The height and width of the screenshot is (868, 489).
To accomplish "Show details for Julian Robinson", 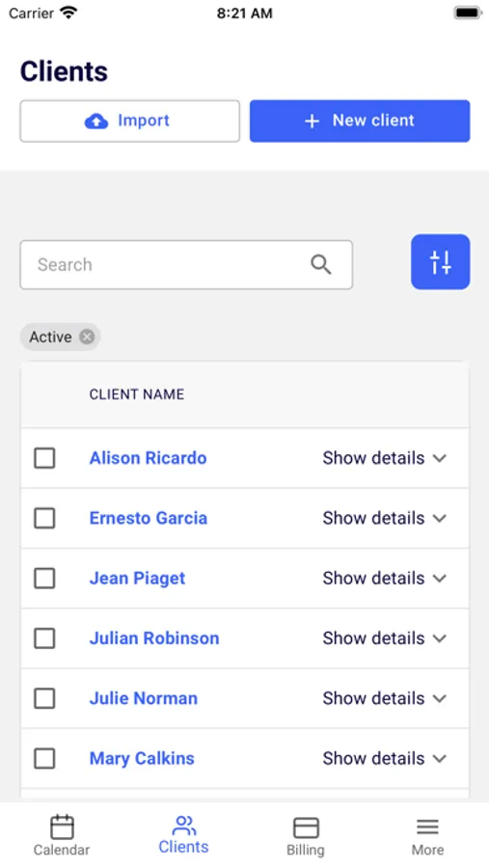I will (384, 638).
